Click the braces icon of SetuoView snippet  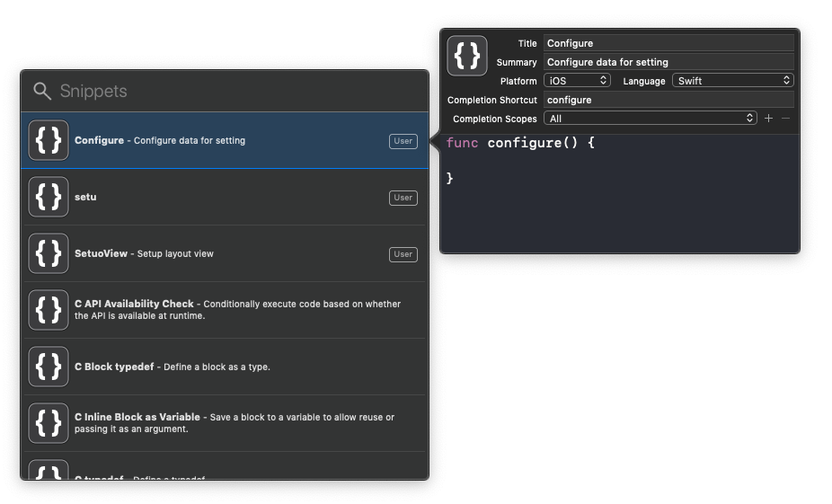pyautogui.click(x=49, y=253)
